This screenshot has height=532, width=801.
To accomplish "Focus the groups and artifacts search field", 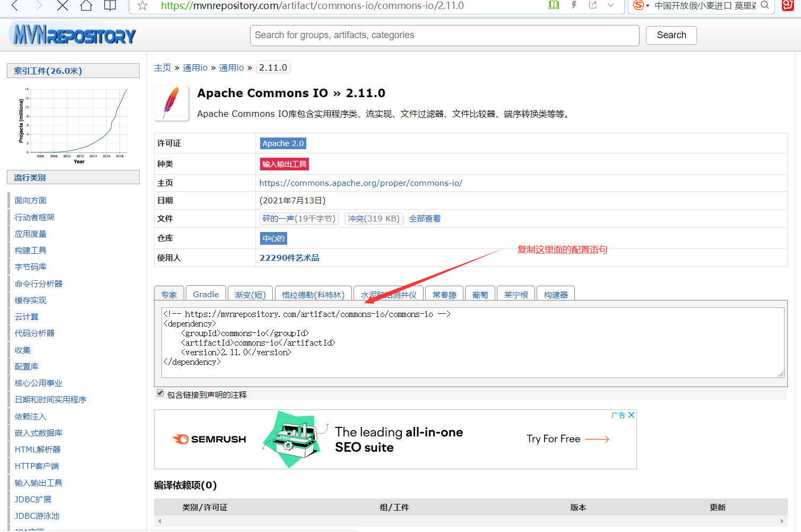I will point(444,35).
